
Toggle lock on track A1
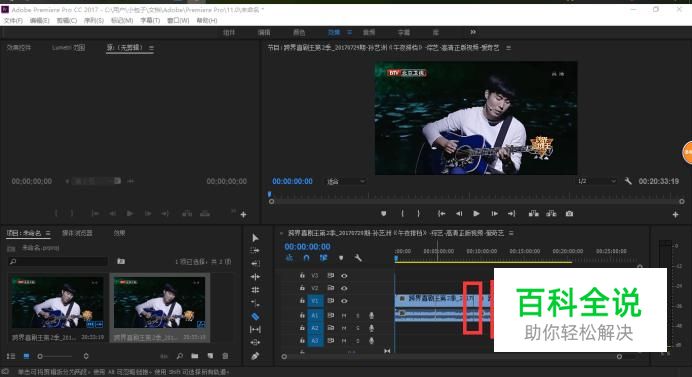click(x=302, y=315)
